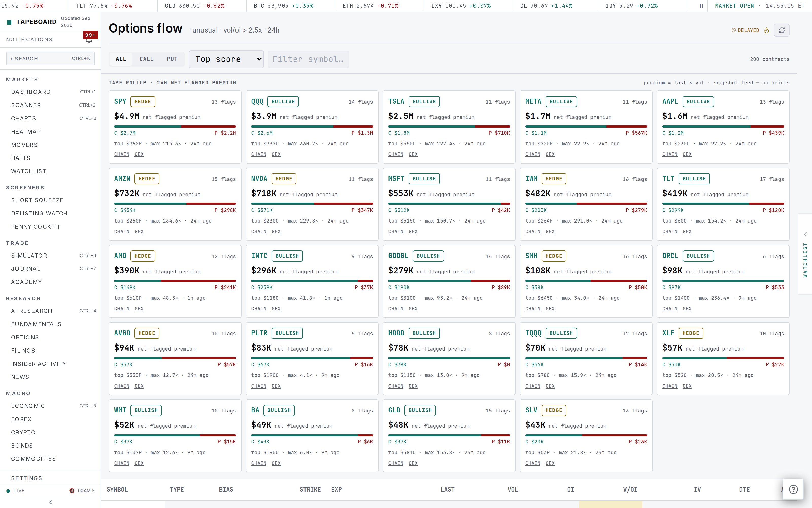812x508 pixels.
Task: Expand the WATCHLIST side panel
Action: (805, 254)
